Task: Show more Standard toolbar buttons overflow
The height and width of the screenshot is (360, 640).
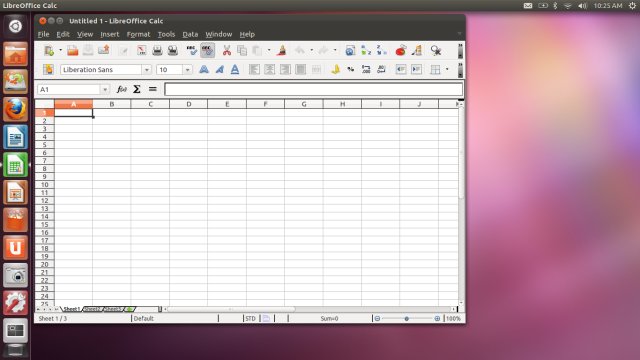Action: [x=460, y=51]
